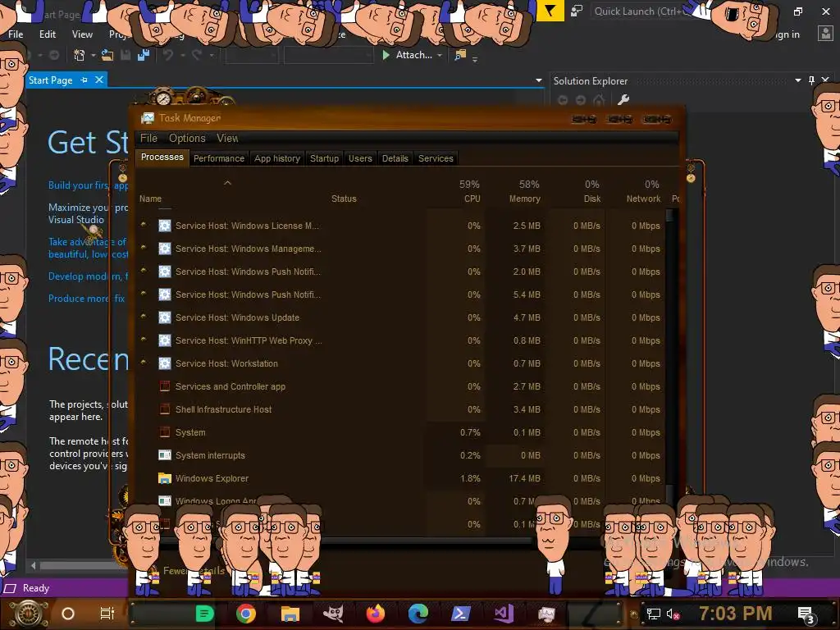Switch to the Startup tab
840x630 pixels.
[324, 158]
